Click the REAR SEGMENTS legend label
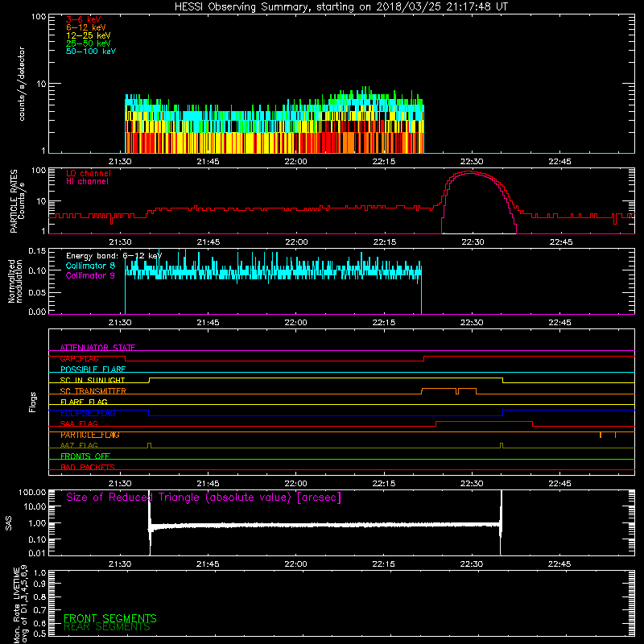 pyautogui.click(x=107, y=627)
